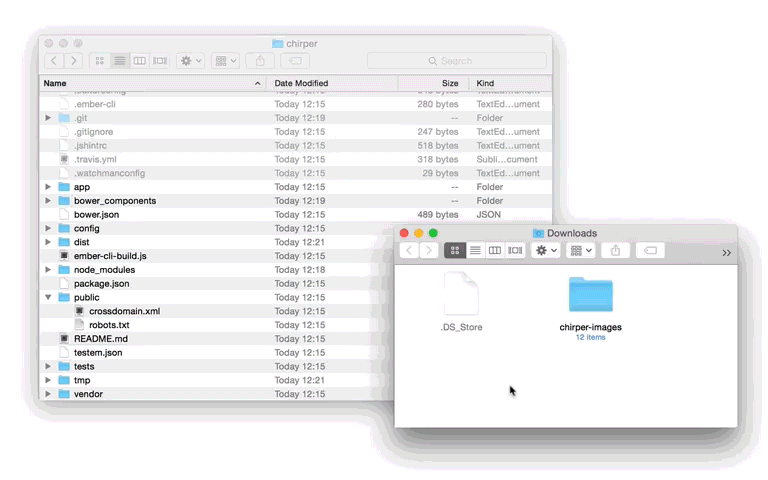Viewport: 768px width, 480px height.
Task: Collapse the public folder disclosure triangle
Action: coord(48,298)
